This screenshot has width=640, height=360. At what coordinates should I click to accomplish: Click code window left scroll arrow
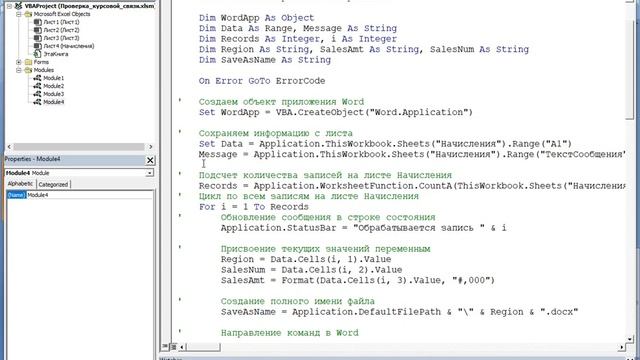pos(182,347)
